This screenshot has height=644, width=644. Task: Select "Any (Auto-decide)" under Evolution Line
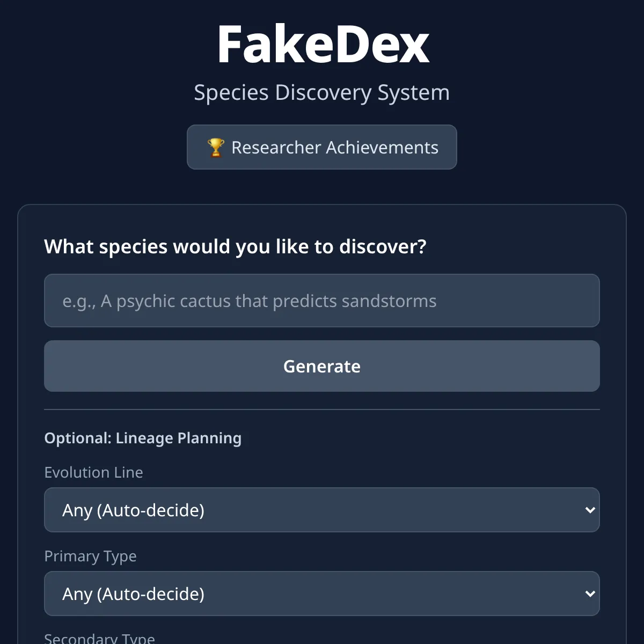coord(133,510)
